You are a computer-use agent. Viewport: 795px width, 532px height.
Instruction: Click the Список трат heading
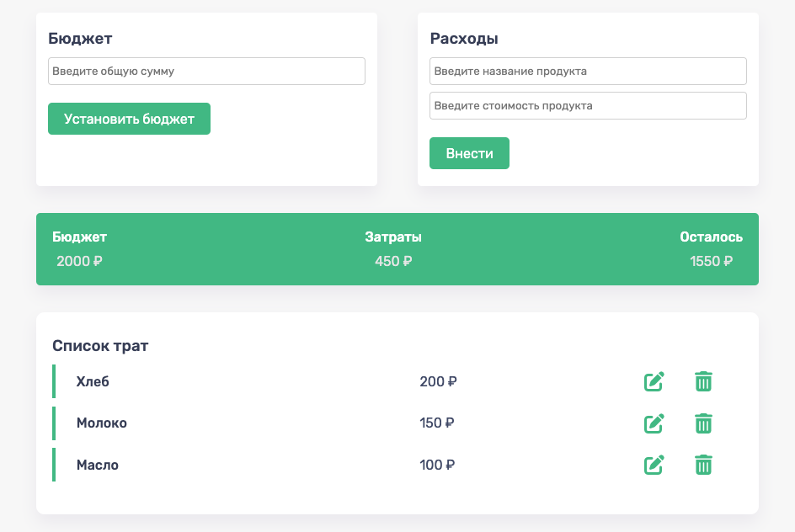click(100, 345)
